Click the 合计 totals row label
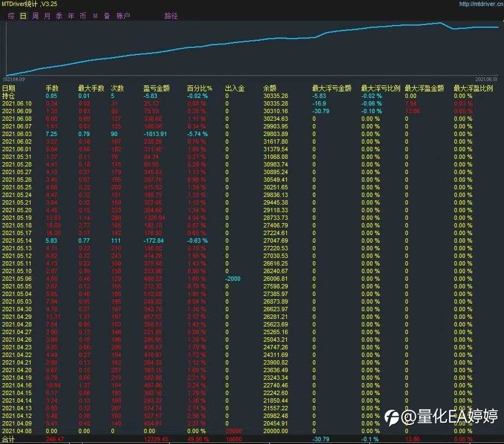Viewport: 504px width, 444px height. [x=9, y=440]
